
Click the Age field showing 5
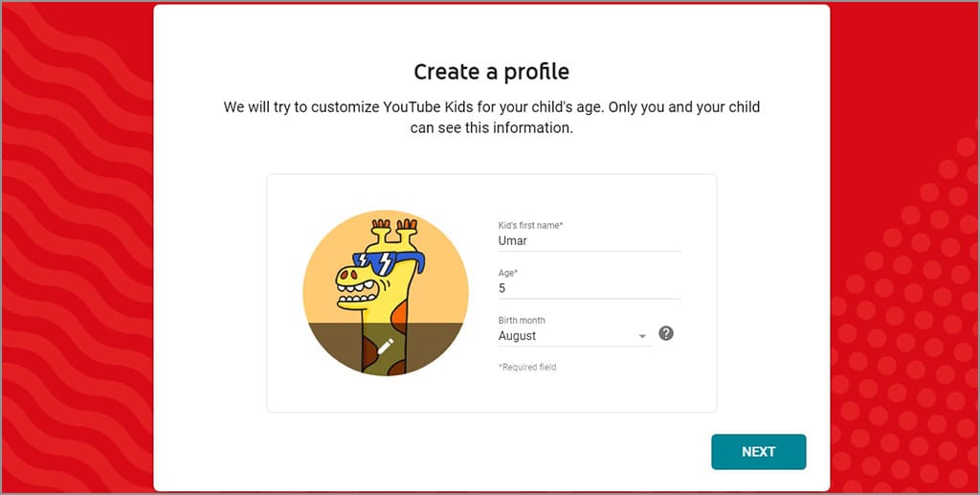click(x=589, y=288)
